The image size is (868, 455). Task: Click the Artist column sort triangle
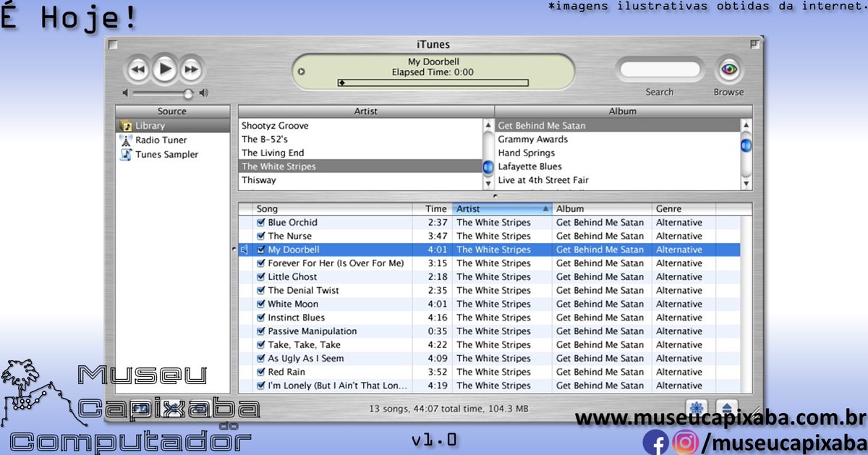(545, 209)
